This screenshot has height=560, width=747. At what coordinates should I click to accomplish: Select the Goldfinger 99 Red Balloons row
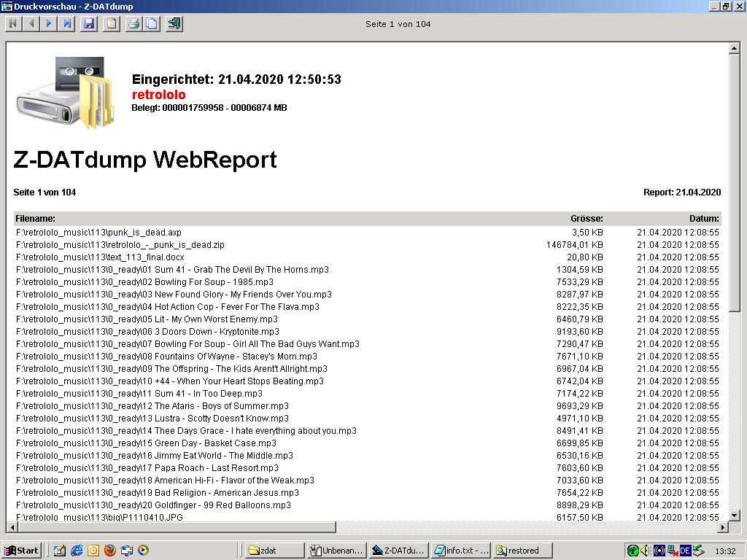[x=368, y=505]
